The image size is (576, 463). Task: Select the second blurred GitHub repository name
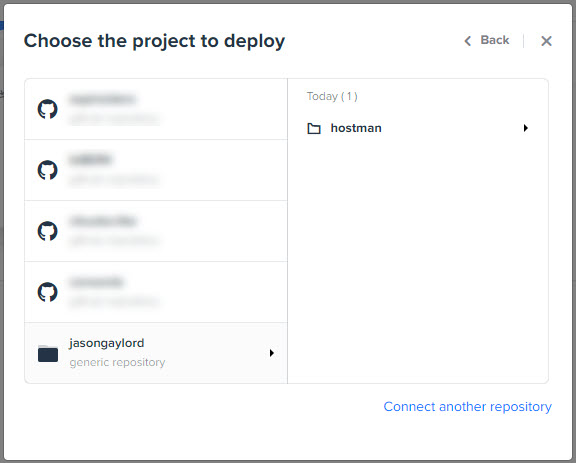90,159
